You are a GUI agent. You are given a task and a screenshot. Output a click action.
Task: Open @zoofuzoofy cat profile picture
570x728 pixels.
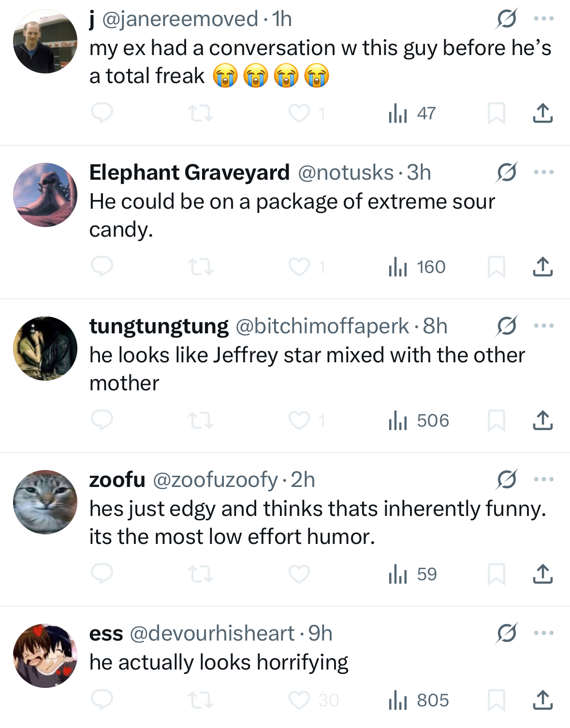click(45, 502)
